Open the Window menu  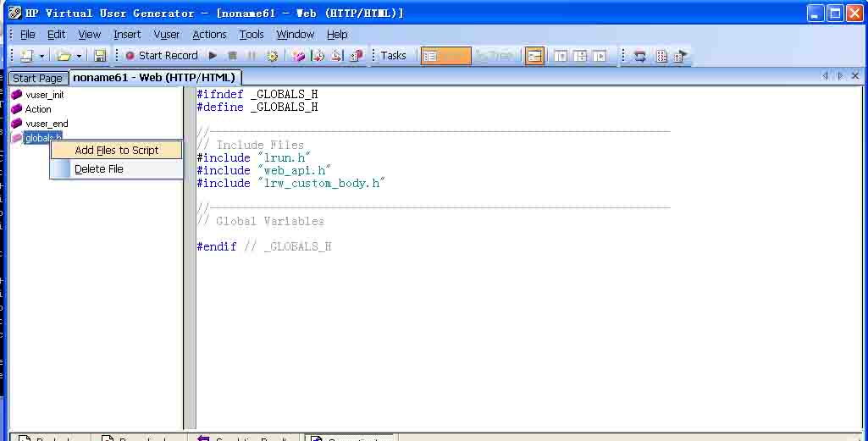295,35
